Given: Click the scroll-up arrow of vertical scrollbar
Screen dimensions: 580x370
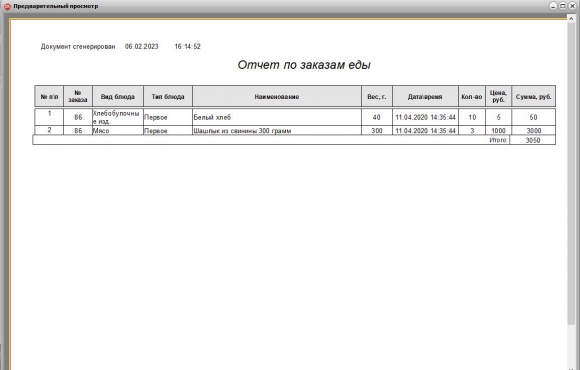Looking at the screenshot, I should pyautogui.click(x=571, y=18).
